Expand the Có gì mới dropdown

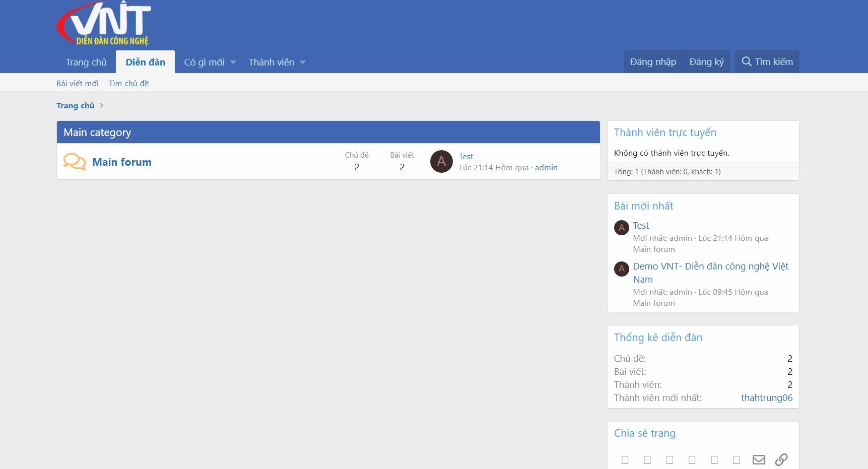point(209,61)
